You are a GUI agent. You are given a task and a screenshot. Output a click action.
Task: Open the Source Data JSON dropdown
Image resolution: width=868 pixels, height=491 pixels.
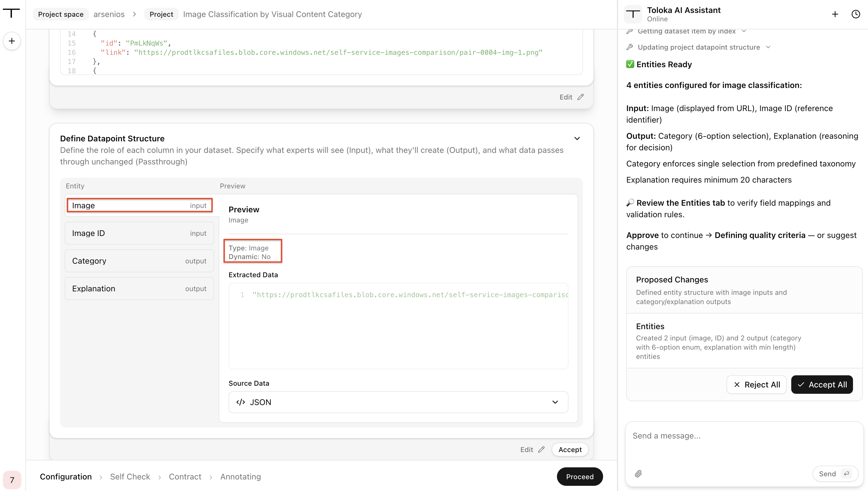tap(398, 402)
